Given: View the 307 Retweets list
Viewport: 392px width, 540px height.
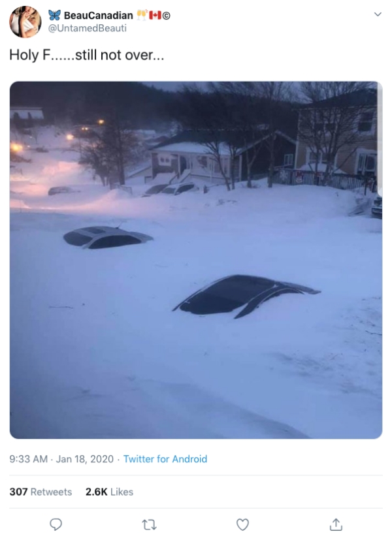Looking at the screenshot, I should click(41, 492).
